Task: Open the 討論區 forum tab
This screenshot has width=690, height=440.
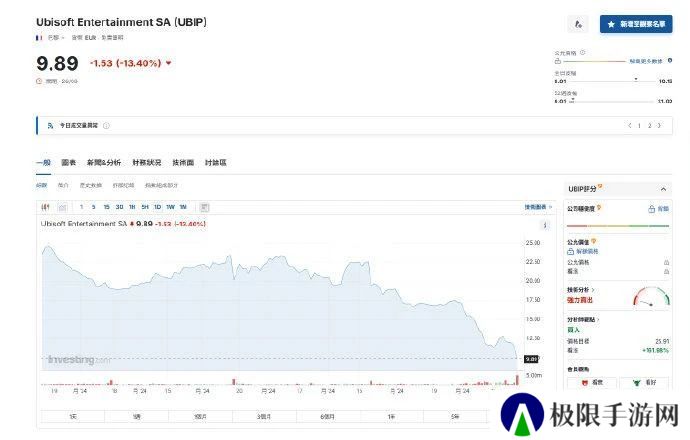Action: point(216,163)
